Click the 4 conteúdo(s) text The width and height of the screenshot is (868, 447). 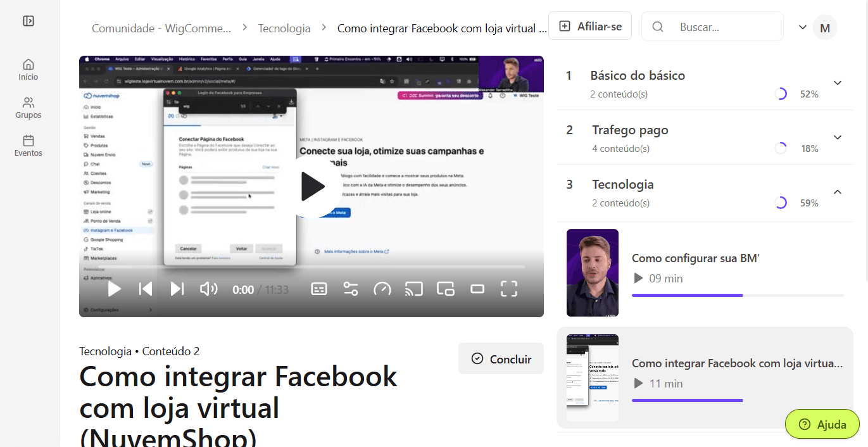pyautogui.click(x=620, y=148)
